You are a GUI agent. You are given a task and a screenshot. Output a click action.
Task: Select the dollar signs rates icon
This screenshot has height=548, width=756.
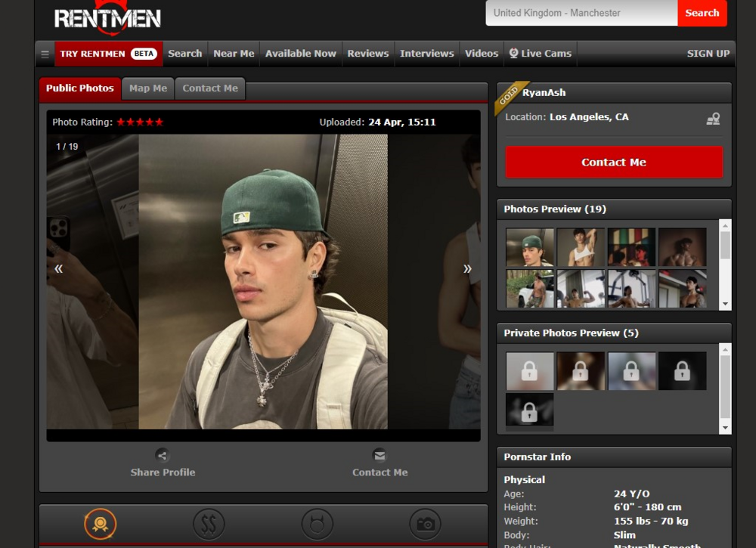[209, 524]
